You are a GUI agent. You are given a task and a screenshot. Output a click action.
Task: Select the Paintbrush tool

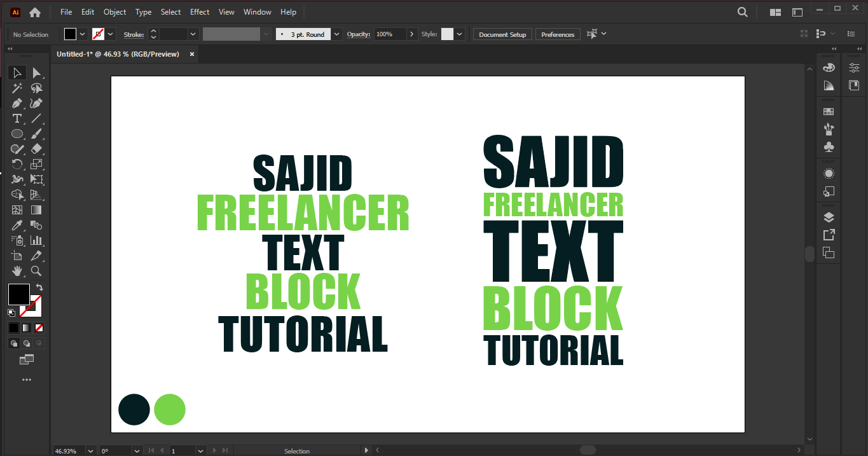coord(36,134)
